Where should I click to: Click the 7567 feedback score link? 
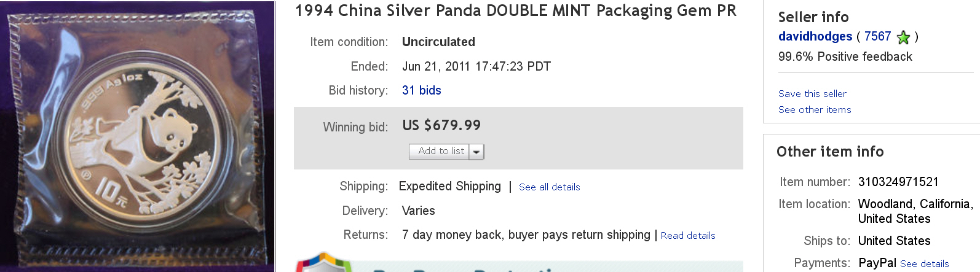point(877,36)
